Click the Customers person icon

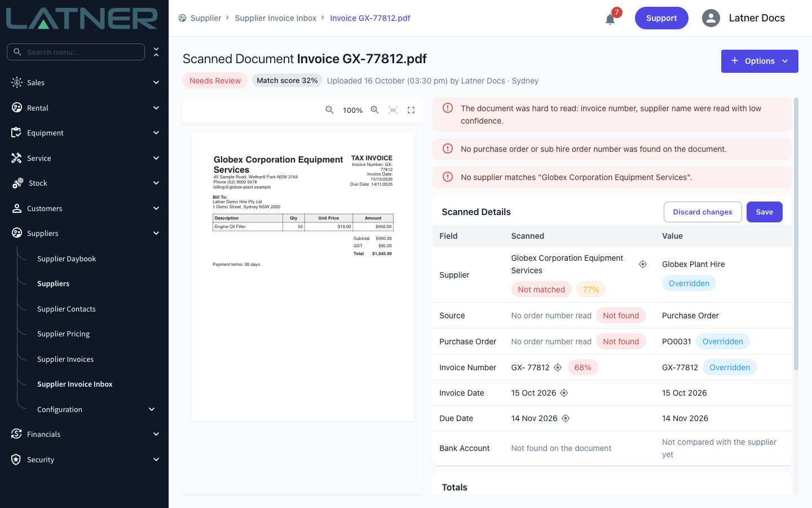[x=17, y=208]
